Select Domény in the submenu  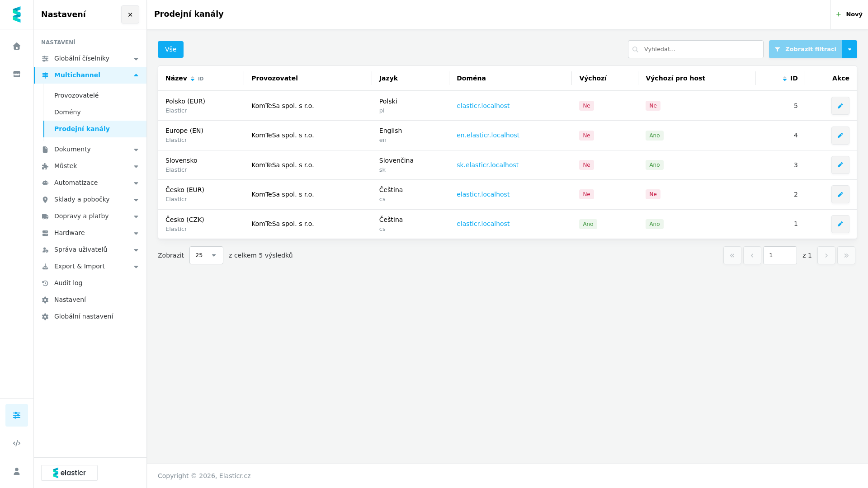point(67,112)
